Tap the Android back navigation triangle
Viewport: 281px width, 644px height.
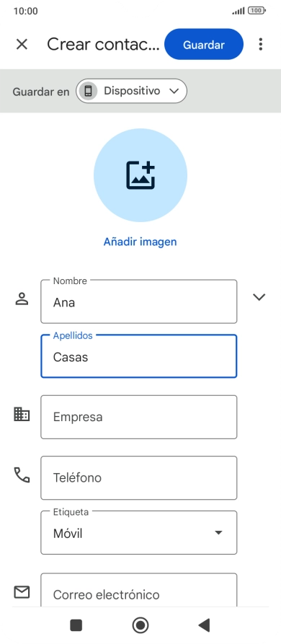(204, 625)
